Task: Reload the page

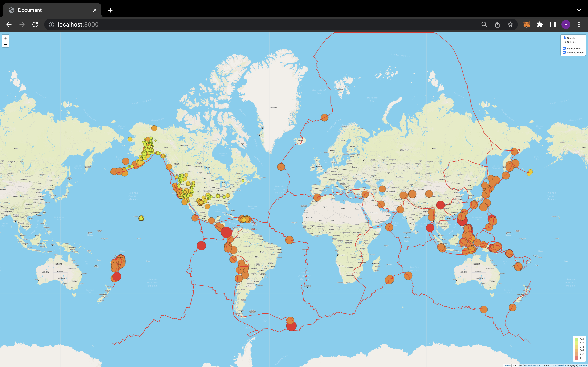Action: click(x=35, y=24)
